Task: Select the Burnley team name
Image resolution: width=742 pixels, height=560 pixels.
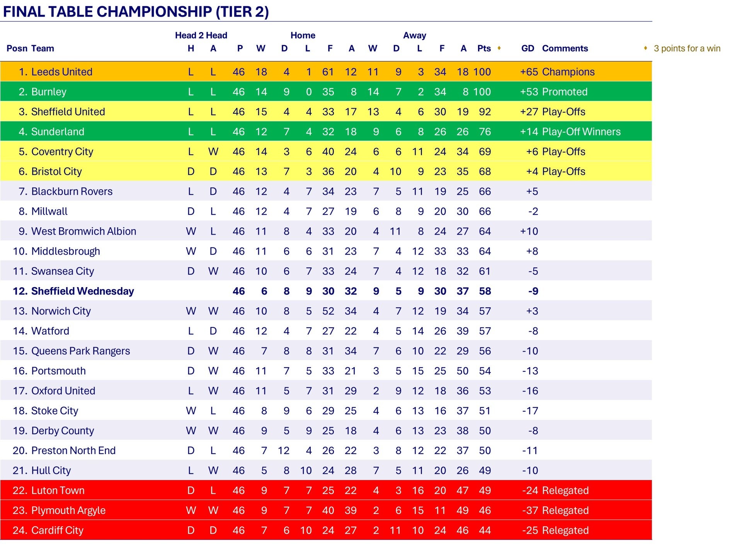Action: (49, 92)
